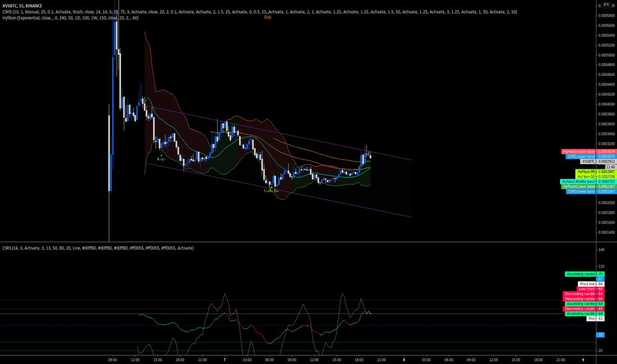The height and width of the screenshot is (364, 617).
Task: Select the Hyfibon 89 price label
Action: 595,171
